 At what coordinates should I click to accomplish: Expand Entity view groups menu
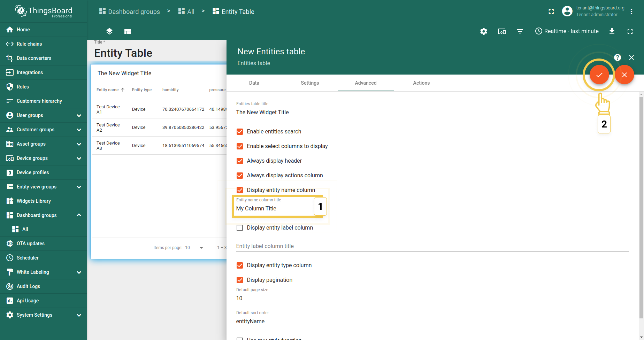[x=79, y=187]
